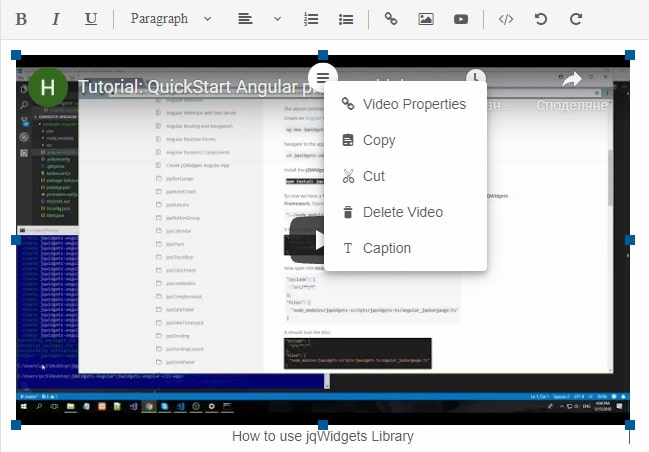Toggle italic formatting

click(55, 19)
